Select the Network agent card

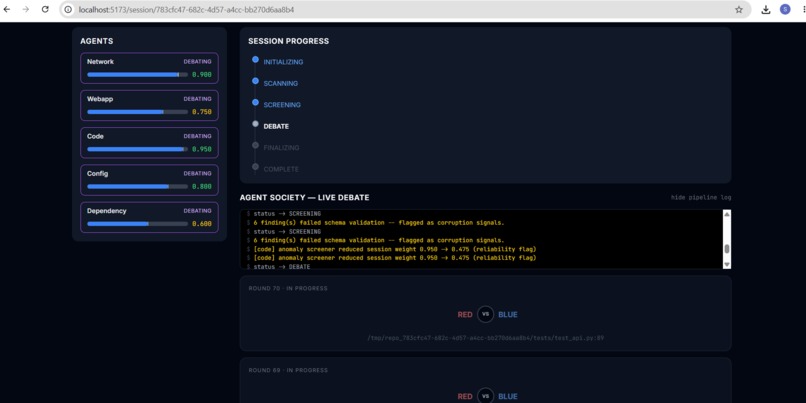click(x=149, y=68)
